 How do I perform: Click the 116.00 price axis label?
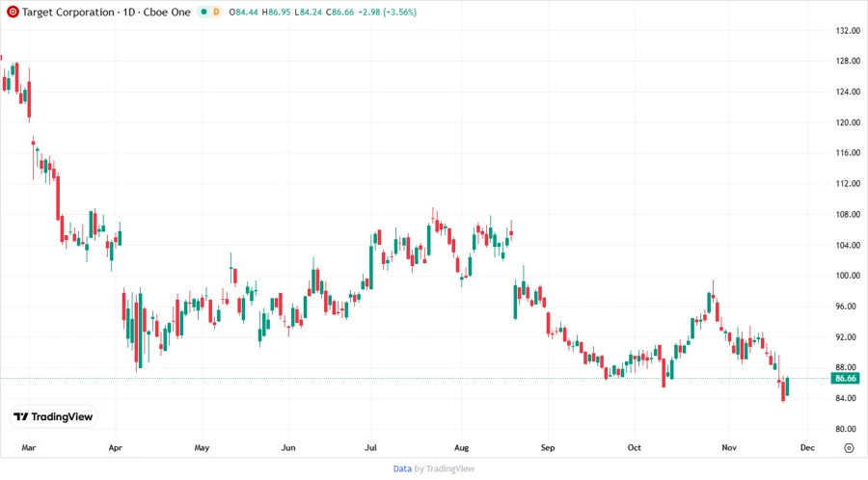tap(848, 152)
